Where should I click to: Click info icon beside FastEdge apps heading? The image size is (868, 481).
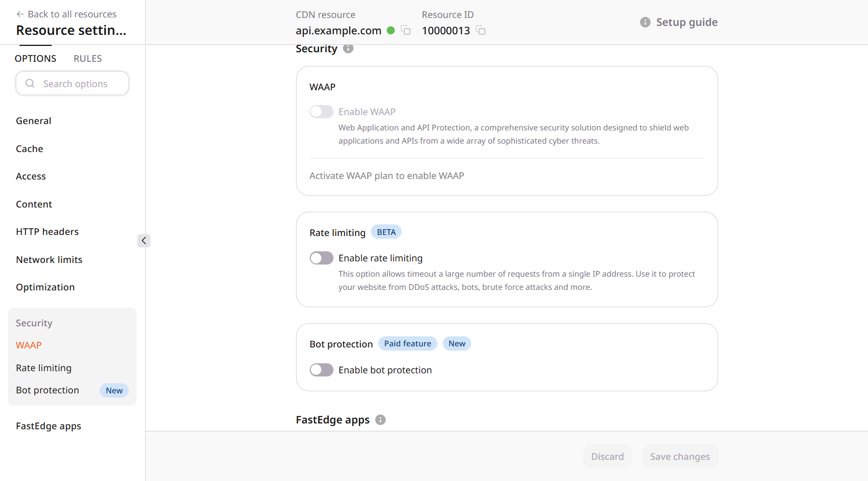[x=380, y=420]
